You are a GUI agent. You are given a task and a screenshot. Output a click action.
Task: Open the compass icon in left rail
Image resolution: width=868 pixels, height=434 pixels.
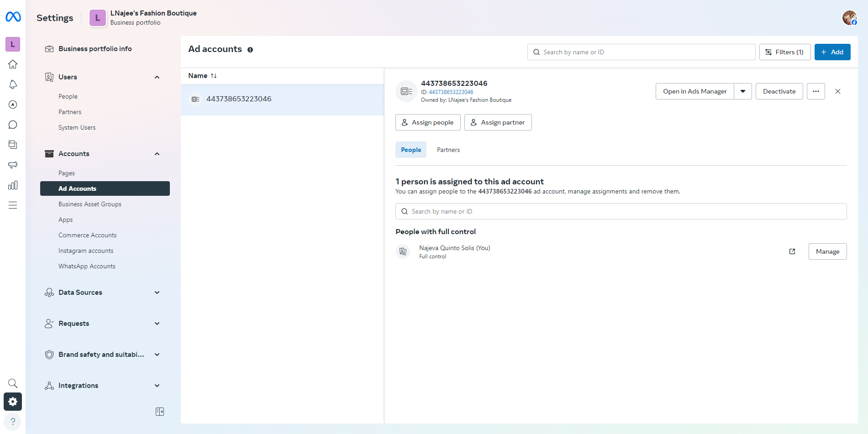coord(13,105)
